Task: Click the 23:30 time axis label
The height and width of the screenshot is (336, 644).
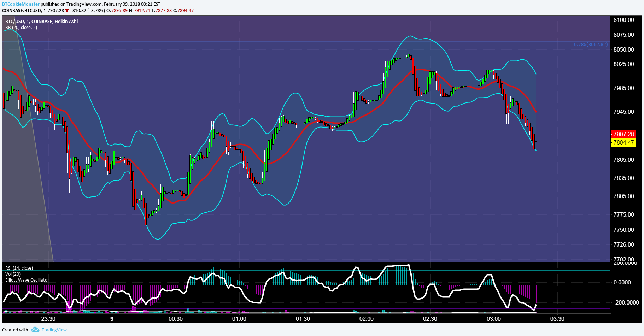Action: 48,319
